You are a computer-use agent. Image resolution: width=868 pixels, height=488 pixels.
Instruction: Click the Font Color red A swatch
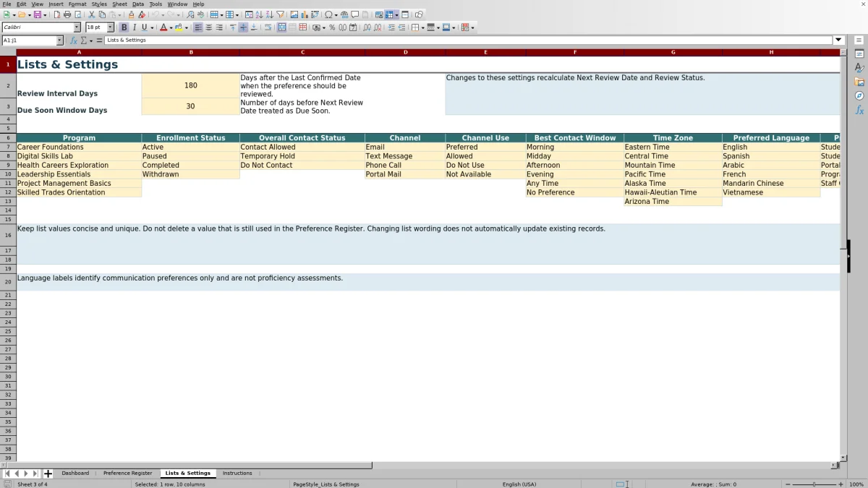click(x=163, y=27)
